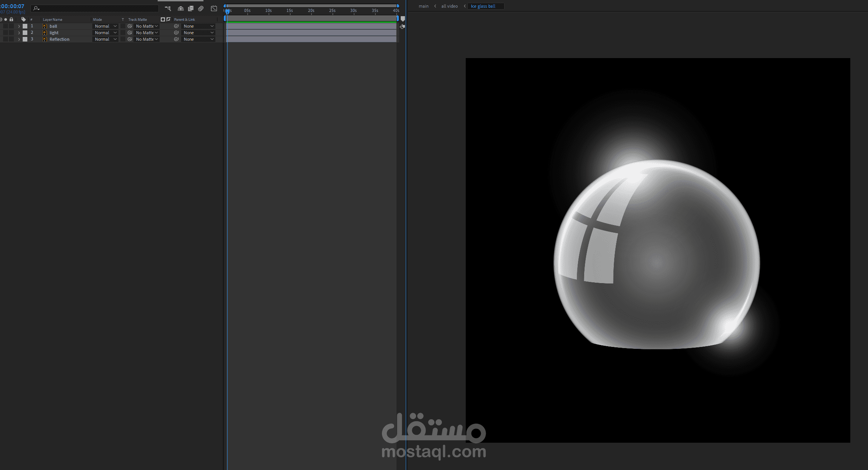Enable the Frame Blending timeline icon
This screenshot has height=470, width=868.
[191, 8]
